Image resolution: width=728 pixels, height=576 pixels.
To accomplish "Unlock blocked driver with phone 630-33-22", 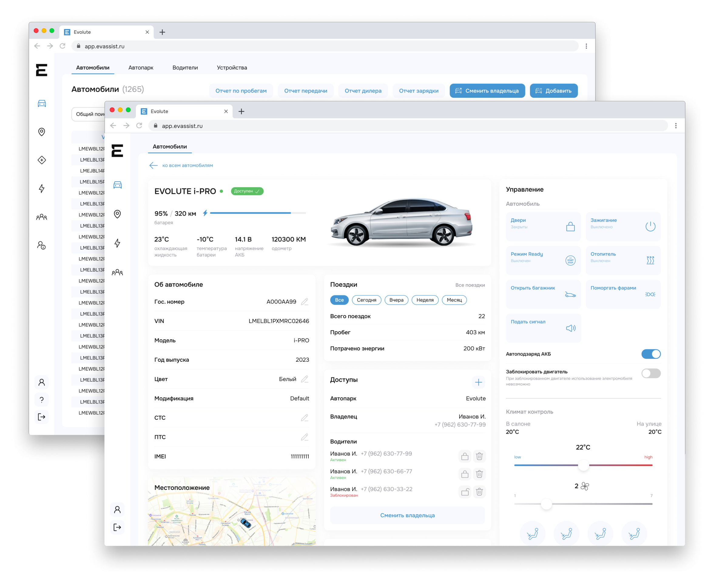I will click(x=465, y=492).
